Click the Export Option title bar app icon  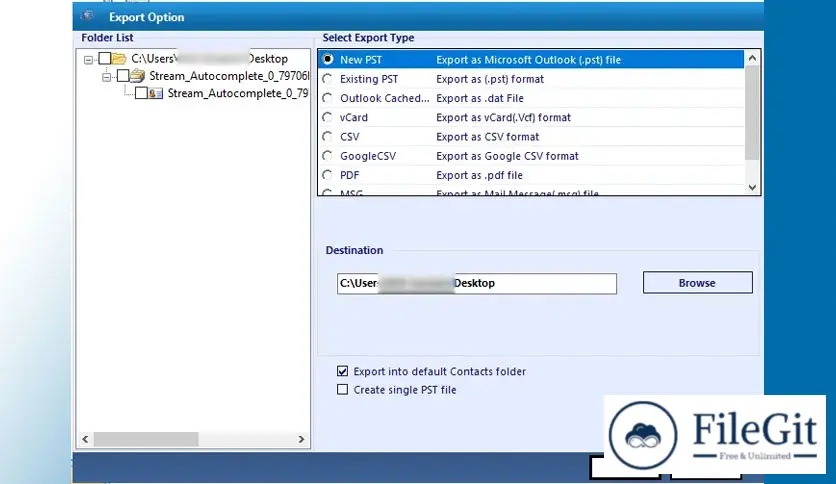[x=87, y=16]
